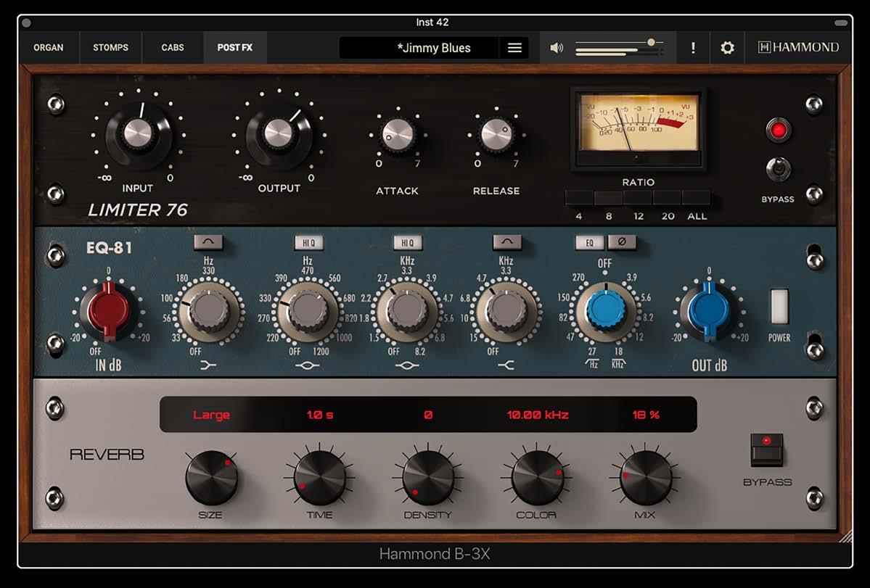This screenshot has height=588, width=870.
Task: Click the reverb time value 1.0 s
Action: click(x=320, y=415)
